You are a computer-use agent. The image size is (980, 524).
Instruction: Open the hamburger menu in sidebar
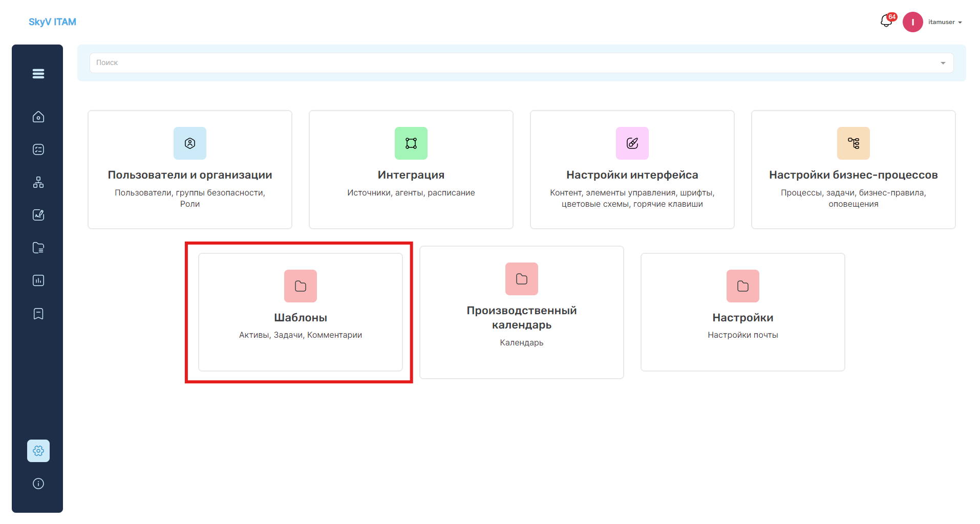click(x=38, y=74)
